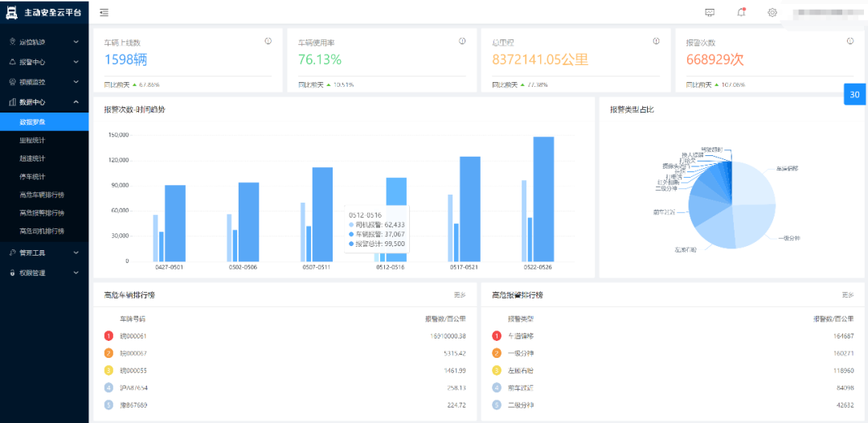Viewport: 868px width, 423px height.
Task: Click the value 164687 in alarm ranking
Action: tap(844, 336)
